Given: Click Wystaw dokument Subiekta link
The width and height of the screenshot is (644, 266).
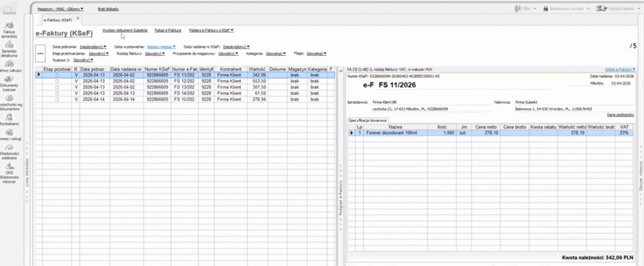Looking at the screenshot, I should click(125, 30).
